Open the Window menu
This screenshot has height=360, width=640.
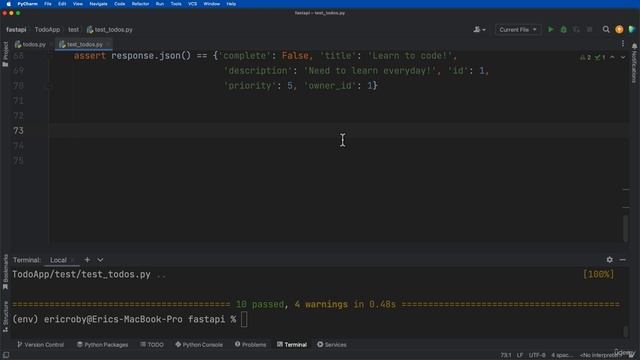point(211,4)
